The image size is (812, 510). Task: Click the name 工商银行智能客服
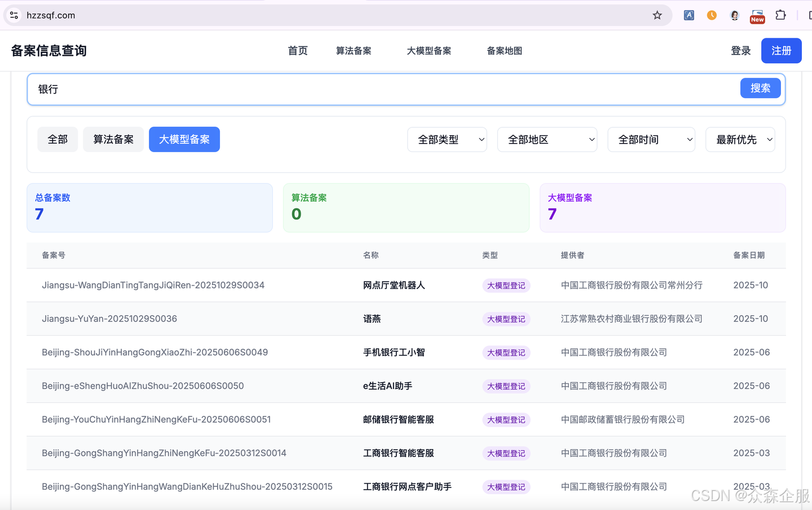pos(399,453)
